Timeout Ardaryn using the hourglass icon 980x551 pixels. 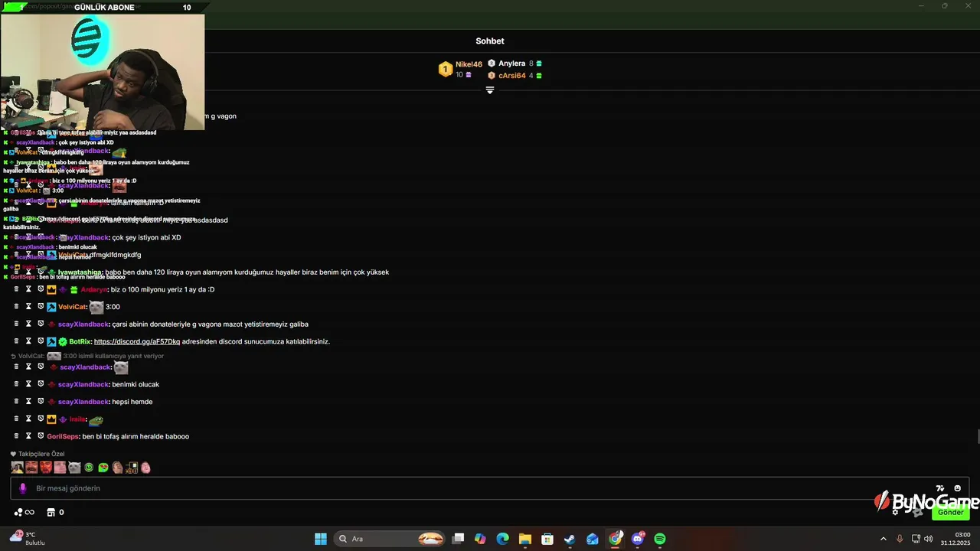(x=28, y=289)
